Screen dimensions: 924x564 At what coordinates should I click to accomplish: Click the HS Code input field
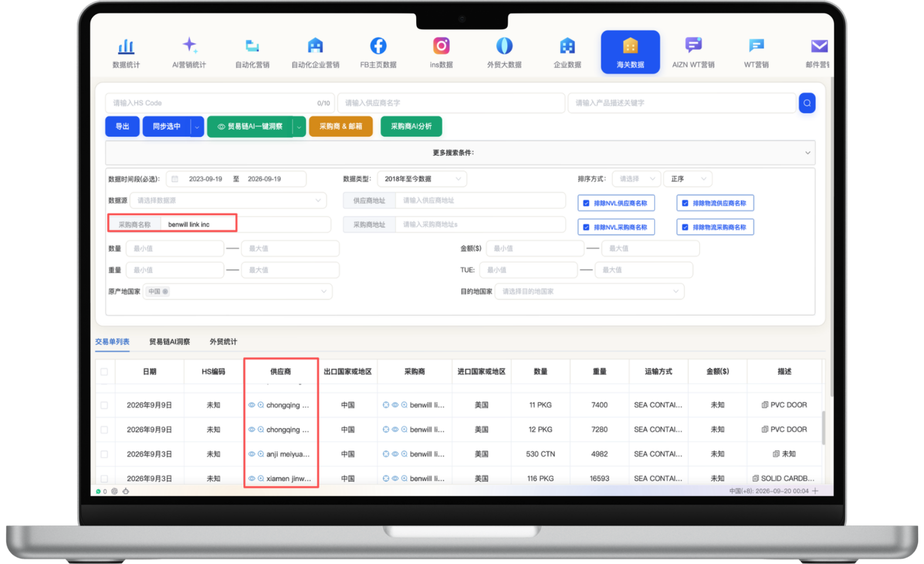pyautogui.click(x=220, y=103)
